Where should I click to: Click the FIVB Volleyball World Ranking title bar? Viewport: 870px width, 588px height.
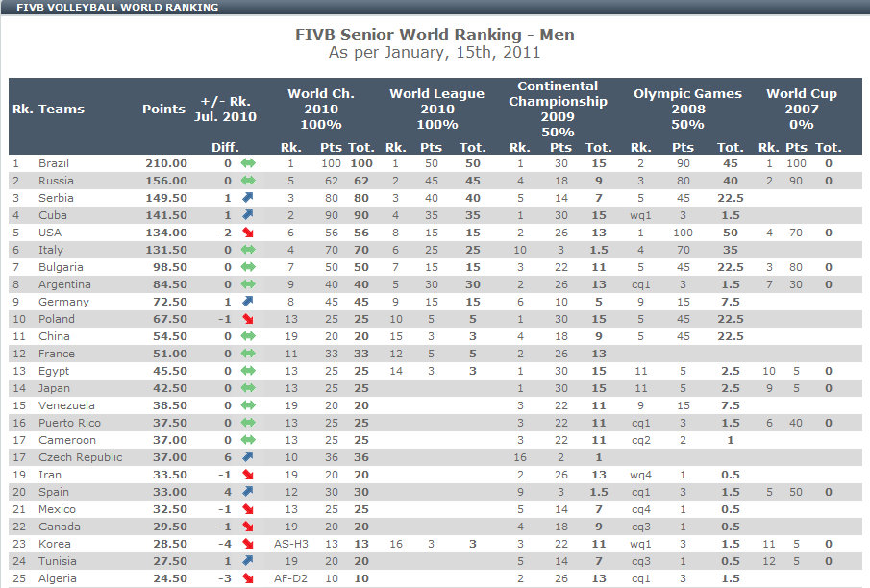(117, 7)
